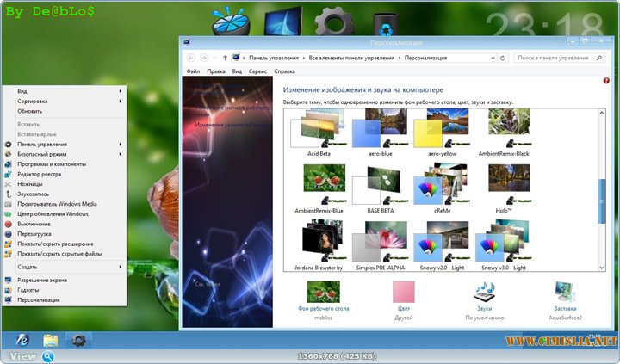Open the Сервис menu in the menu bar
The image size is (620, 364).
click(257, 71)
